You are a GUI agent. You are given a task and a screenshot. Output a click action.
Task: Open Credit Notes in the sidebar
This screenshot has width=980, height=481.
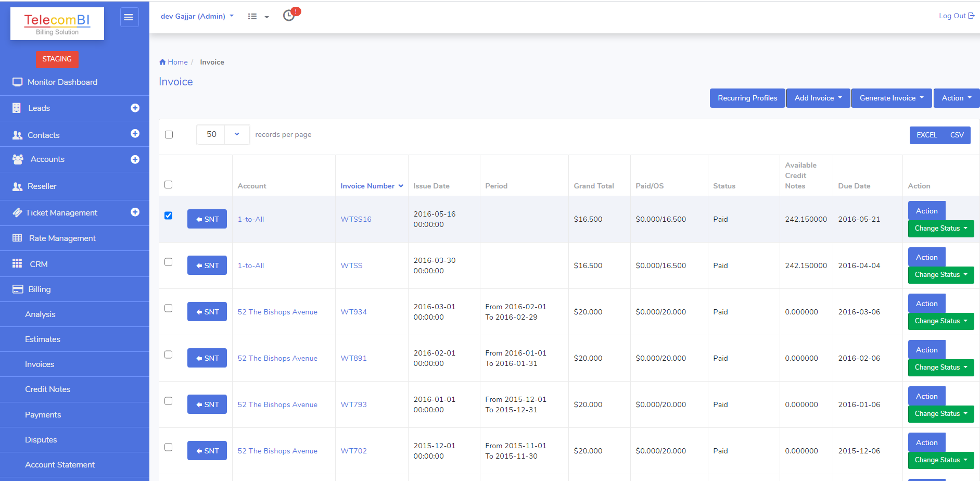pos(48,389)
